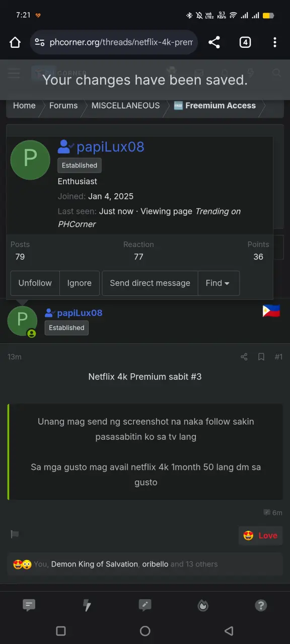The image size is (290, 644).
Task: Tap the share icon in browser toolbar
Action: [x=214, y=42]
